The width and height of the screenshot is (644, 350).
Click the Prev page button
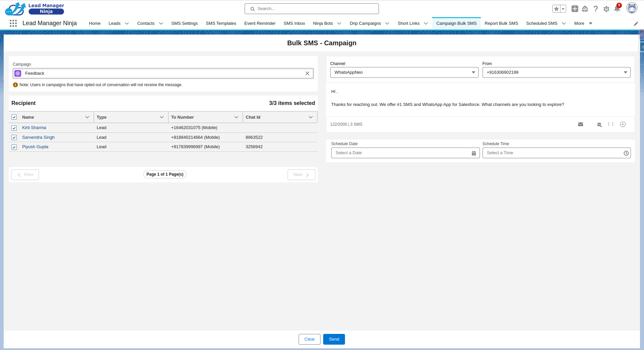coord(25,175)
